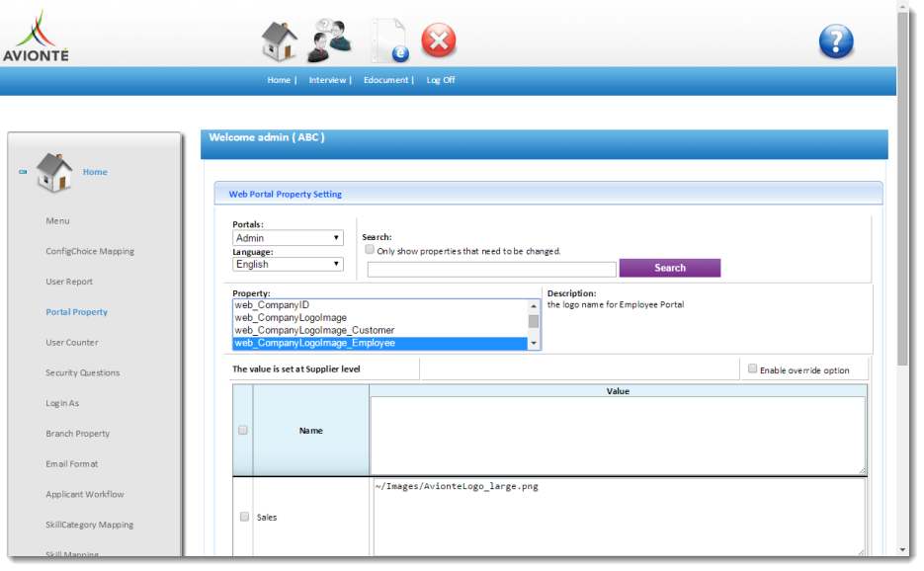
Task: Click the search text input field
Action: (x=491, y=269)
